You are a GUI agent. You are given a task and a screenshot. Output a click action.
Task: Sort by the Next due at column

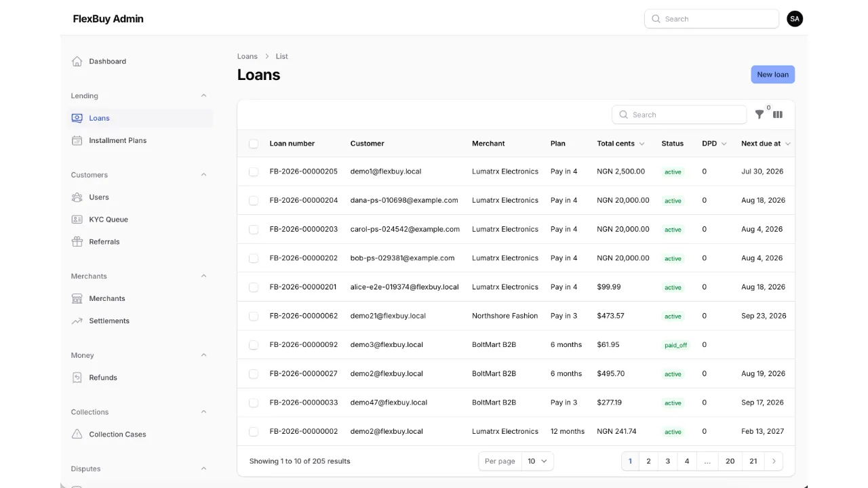(766, 144)
